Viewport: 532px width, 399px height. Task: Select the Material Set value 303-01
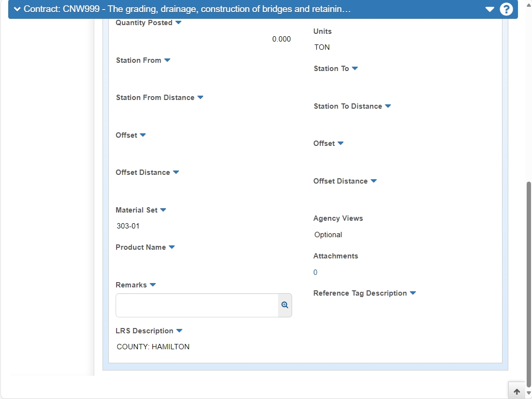click(x=128, y=226)
